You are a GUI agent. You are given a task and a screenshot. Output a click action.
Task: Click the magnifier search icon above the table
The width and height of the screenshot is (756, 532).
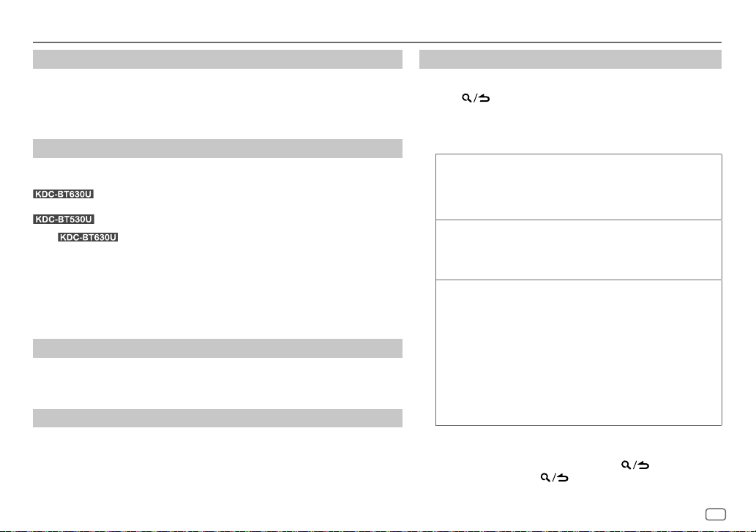(466, 98)
